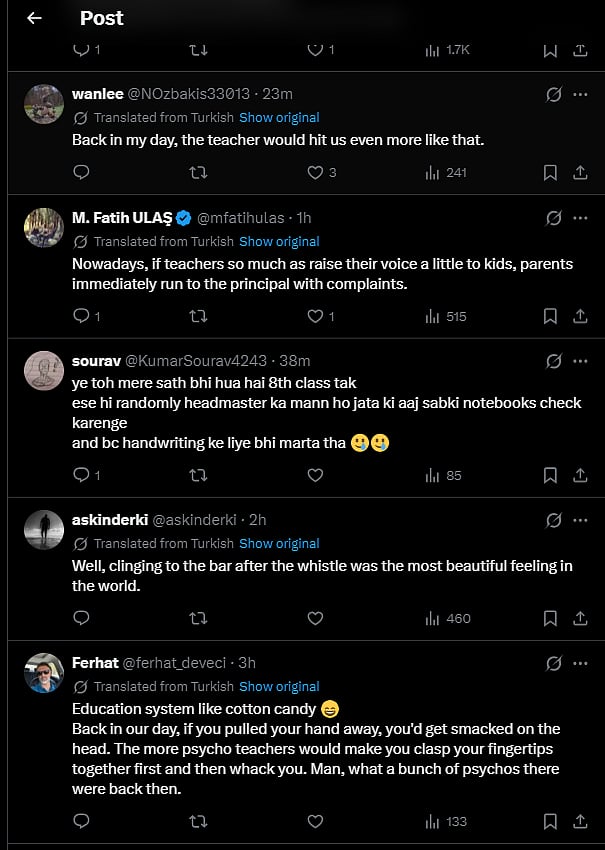Image resolution: width=605 pixels, height=850 pixels.
Task: Open more options on askinderki's post
Action: [x=580, y=521]
